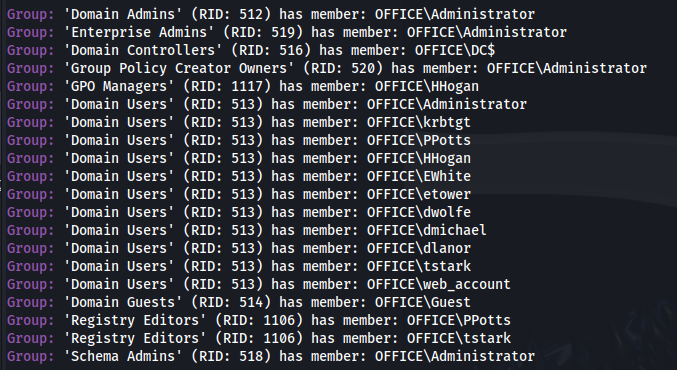
Task: Click OFFICE\Guest member name
Action: click(x=423, y=302)
